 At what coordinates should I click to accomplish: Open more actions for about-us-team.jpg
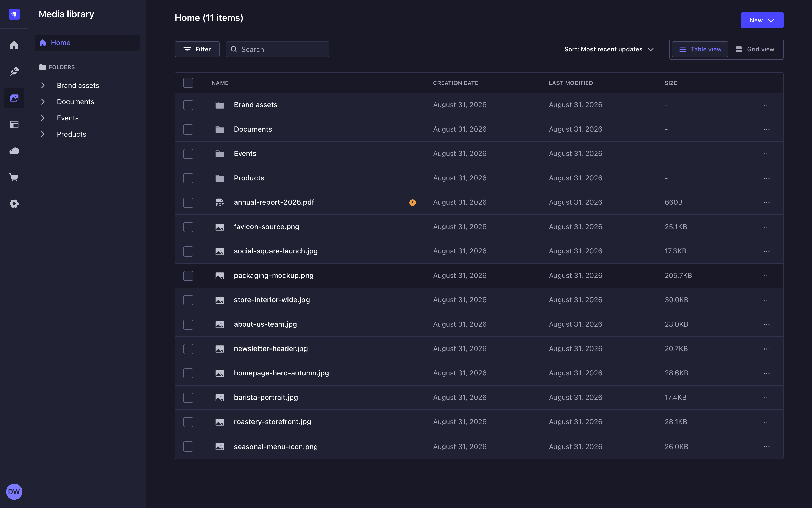tap(767, 325)
